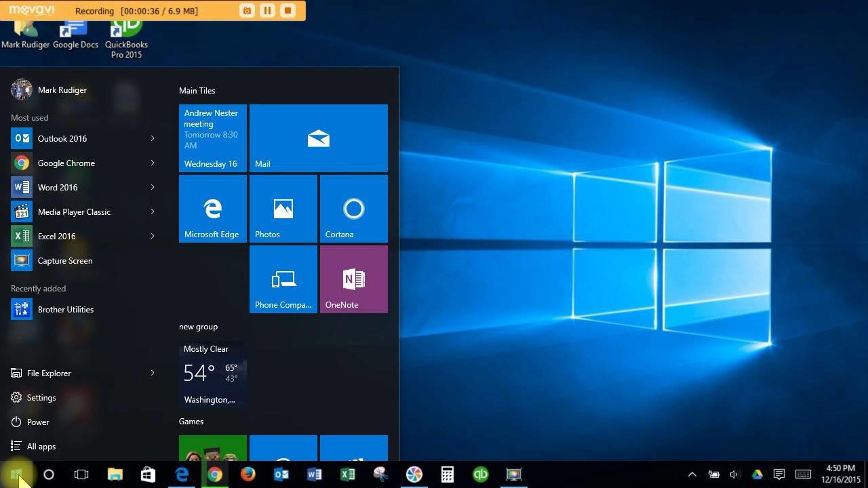Screen dimensions: 868x488
Task: Open the Cortana tile
Action: pos(354,209)
